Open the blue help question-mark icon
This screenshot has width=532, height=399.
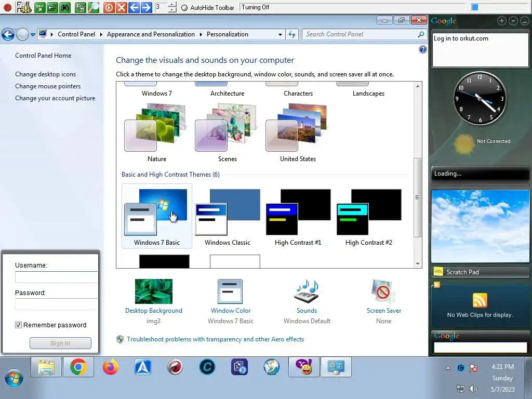pyautogui.click(x=422, y=49)
